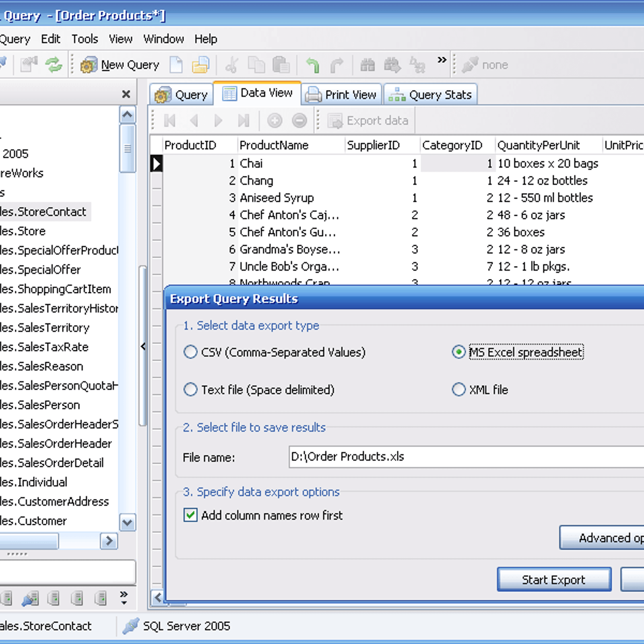Open the Query menu

click(15, 39)
